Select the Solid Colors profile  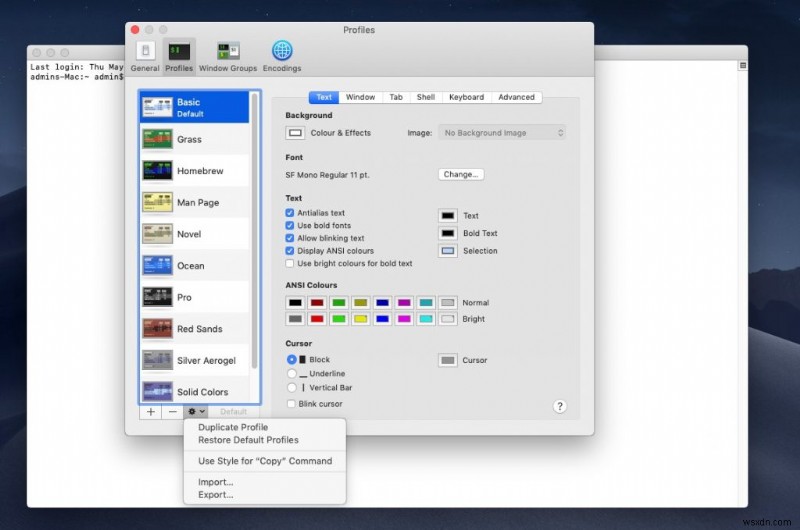pyautogui.click(x=195, y=391)
